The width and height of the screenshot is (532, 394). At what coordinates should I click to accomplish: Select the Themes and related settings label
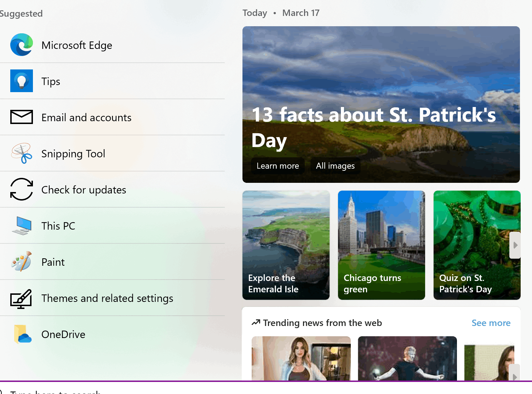[107, 298]
